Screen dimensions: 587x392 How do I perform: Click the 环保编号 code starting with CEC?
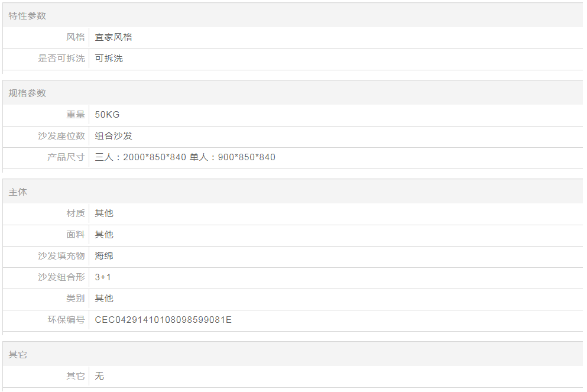coord(163,320)
